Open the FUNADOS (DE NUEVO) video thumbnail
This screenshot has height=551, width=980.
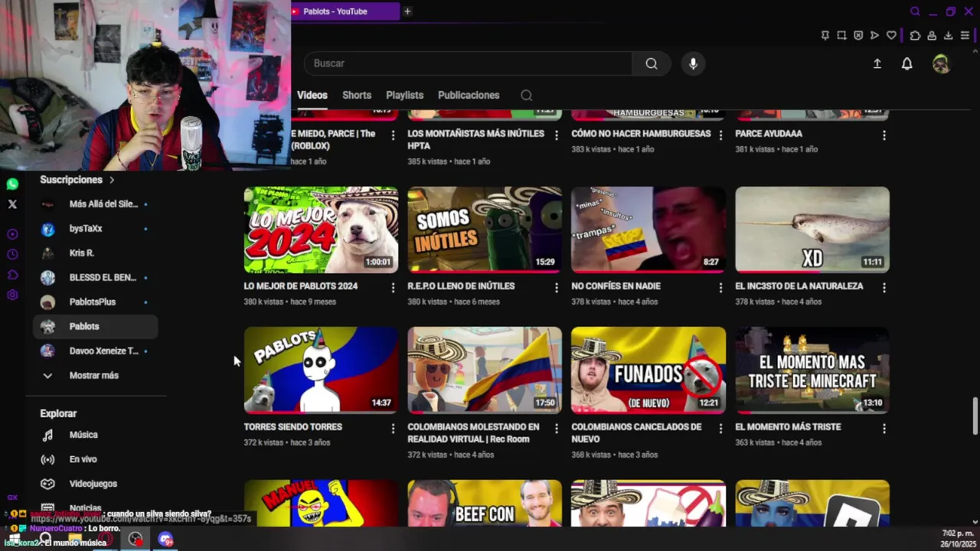[x=648, y=370]
